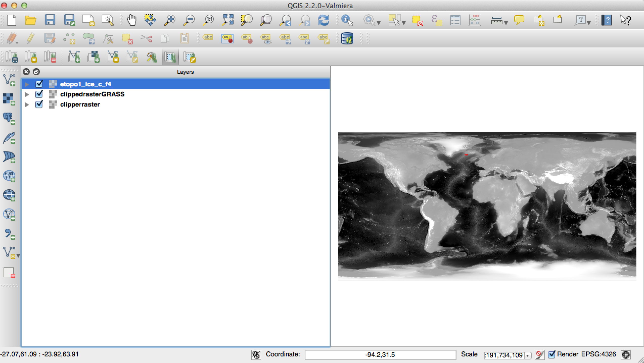Expand the clippedrasterGRASS layer tree
The height and width of the screenshot is (363, 644).
(27, 94)
